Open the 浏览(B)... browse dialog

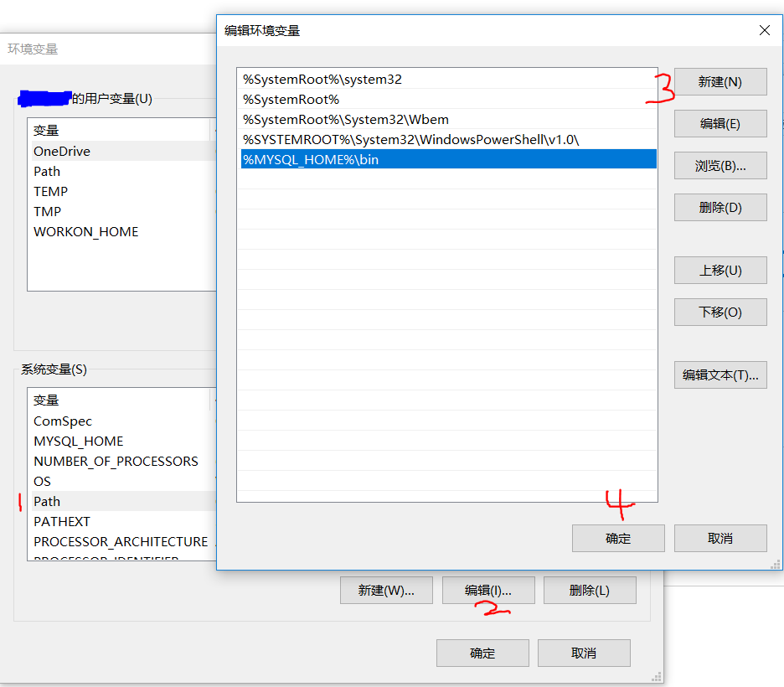720,165
